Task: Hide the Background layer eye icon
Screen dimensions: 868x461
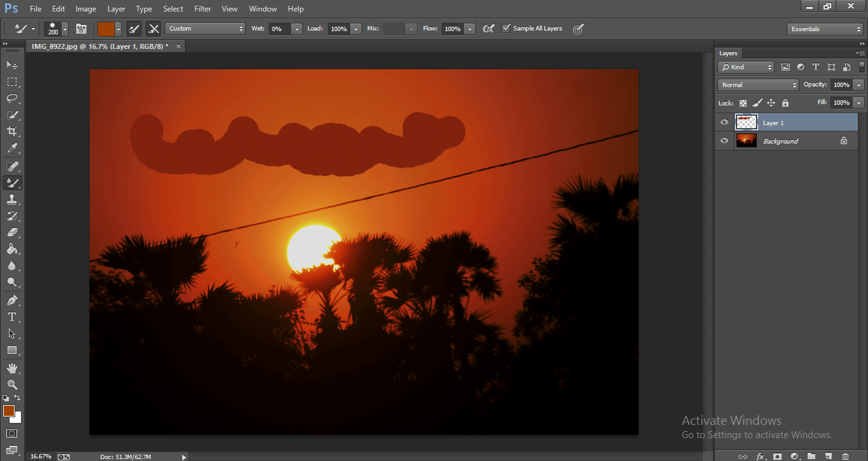Action: pyautogui.click(x=724, y=141)
